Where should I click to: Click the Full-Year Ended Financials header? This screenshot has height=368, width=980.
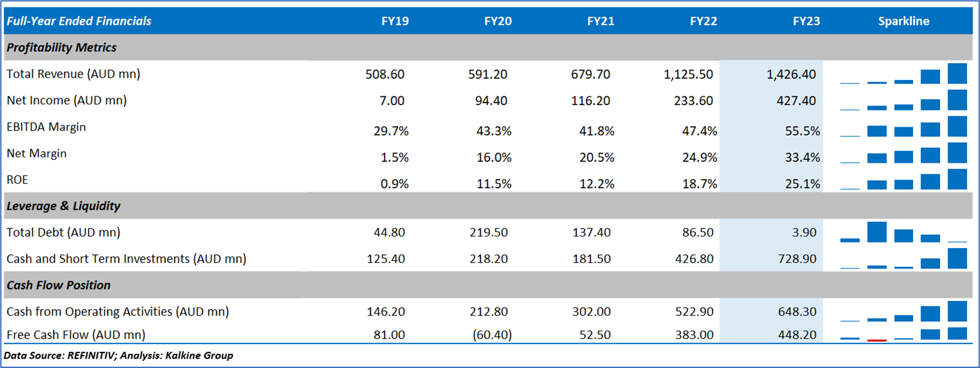[79, 21]
